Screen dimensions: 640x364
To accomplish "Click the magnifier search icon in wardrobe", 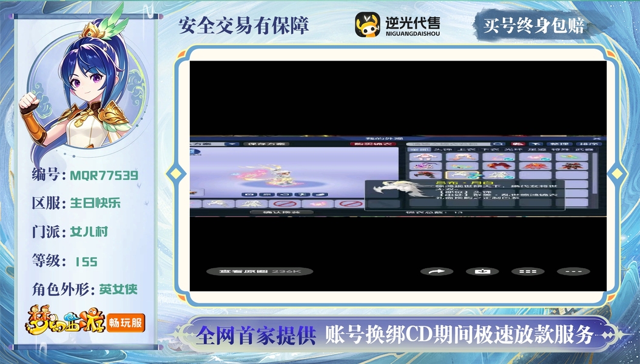I will coord(498,144).
